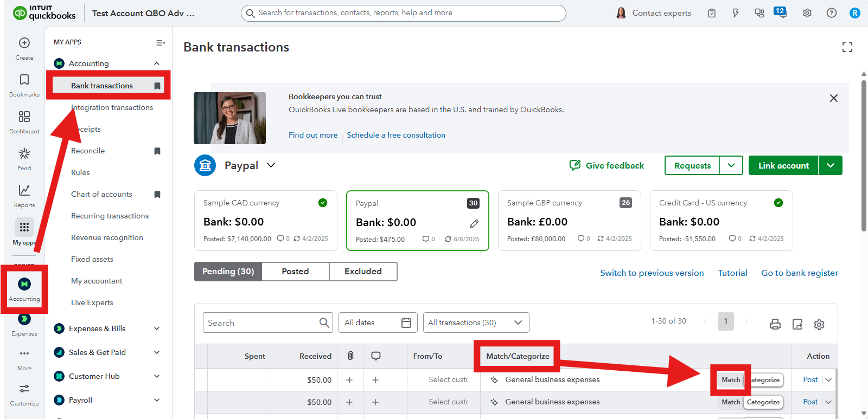Click Give feedback

pos(607,165)
